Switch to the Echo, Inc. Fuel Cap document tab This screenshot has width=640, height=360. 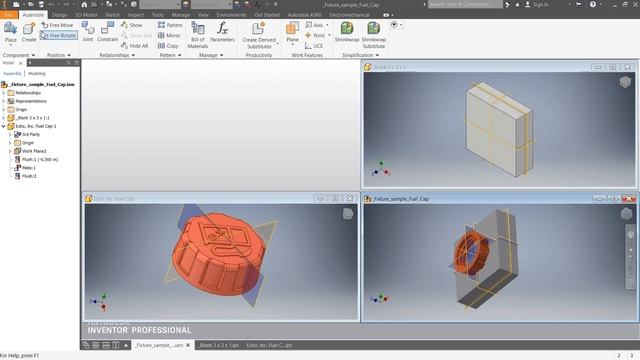point(269,345)
